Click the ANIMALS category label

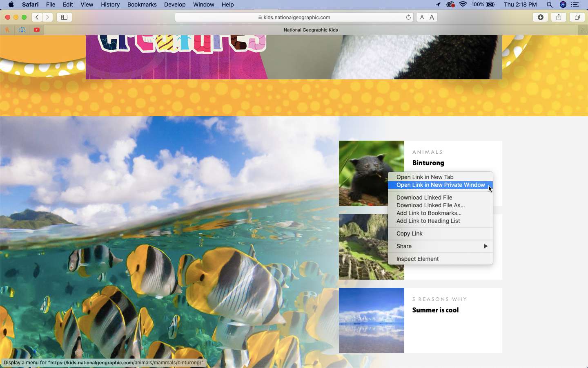click(x=428, y=152)
